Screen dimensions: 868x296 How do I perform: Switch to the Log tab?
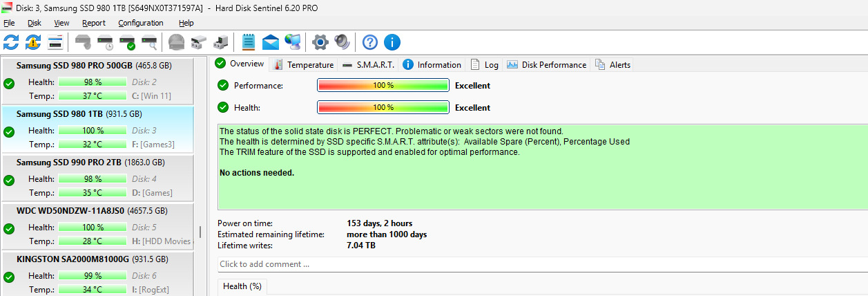[x=484, y=64]
